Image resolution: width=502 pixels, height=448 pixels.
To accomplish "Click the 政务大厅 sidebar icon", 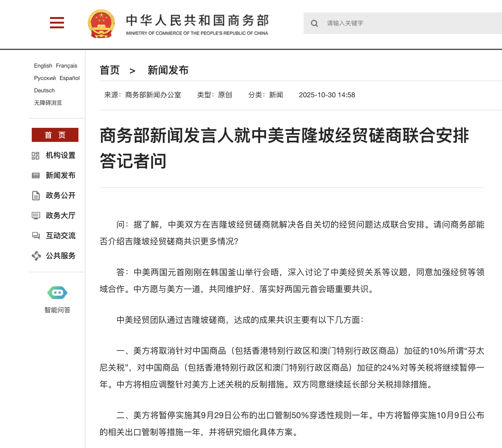I will (36, 216).
